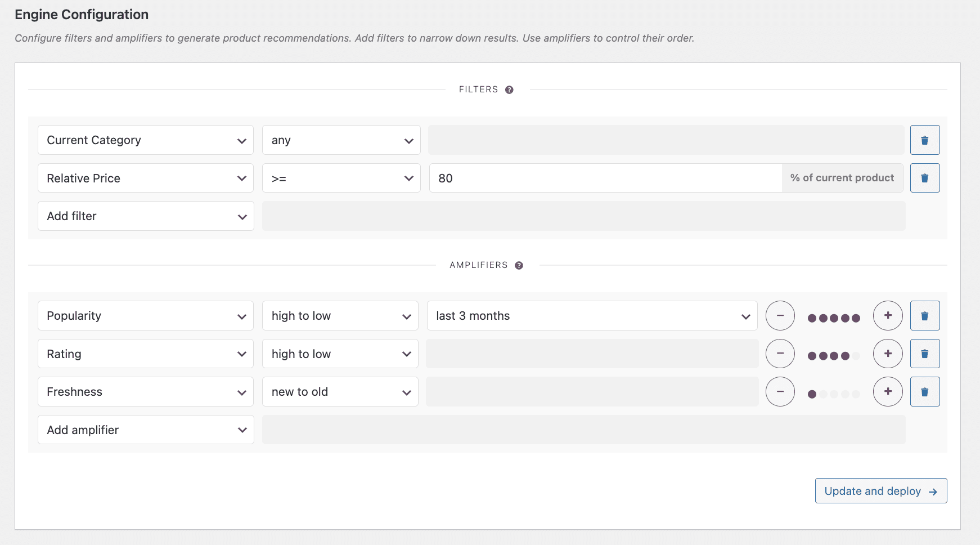Decrease Popularity weight with minus button
The image size is (980, 545).
click(780, 316)
